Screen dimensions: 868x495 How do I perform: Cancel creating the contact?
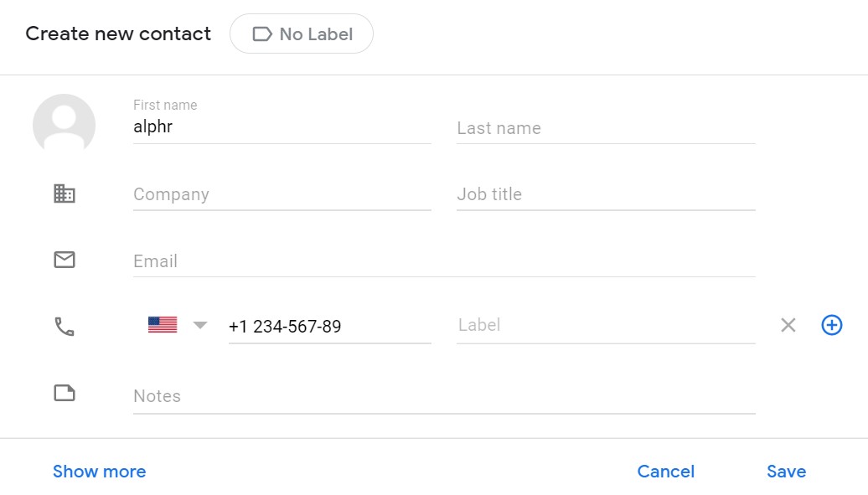coord(665,472)
